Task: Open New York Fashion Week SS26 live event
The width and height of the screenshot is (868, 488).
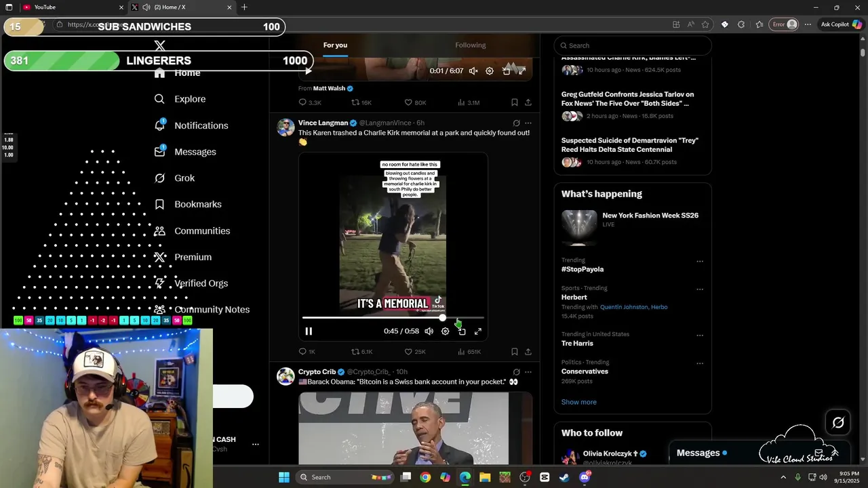Action: (632, 228)
